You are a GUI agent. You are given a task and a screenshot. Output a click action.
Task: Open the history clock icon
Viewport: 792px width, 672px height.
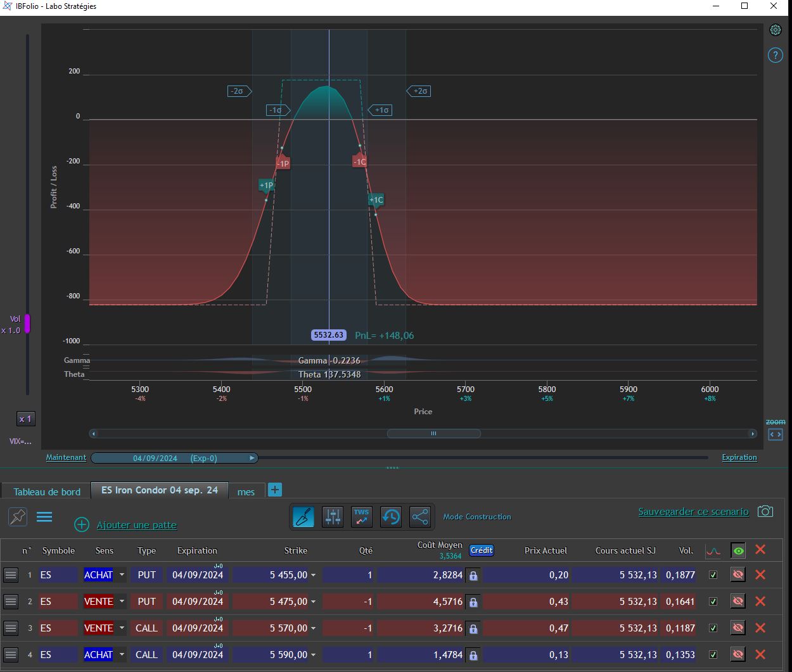tap(391, 517)
